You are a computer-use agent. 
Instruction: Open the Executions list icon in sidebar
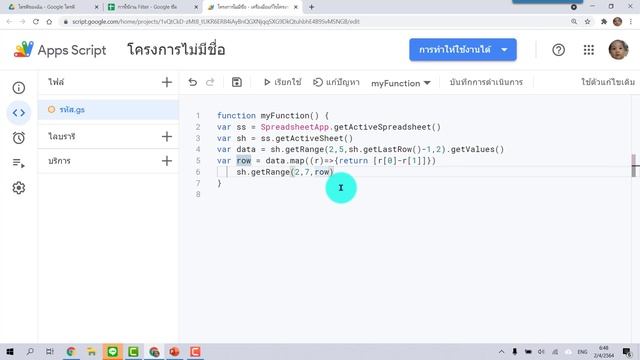click(x=19, y=163)
